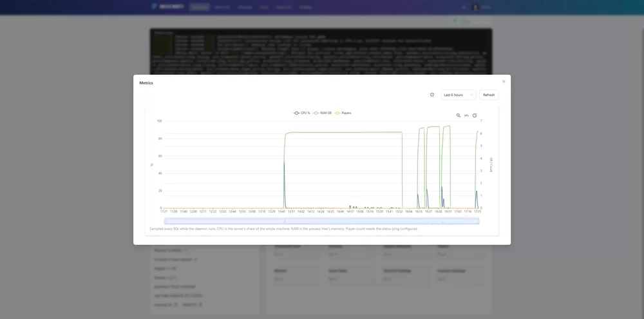The height and width of the screenshot is (319, 644).
Task: Click the 'Sampled every 60s' footnote text
Action: coord(284,229)
